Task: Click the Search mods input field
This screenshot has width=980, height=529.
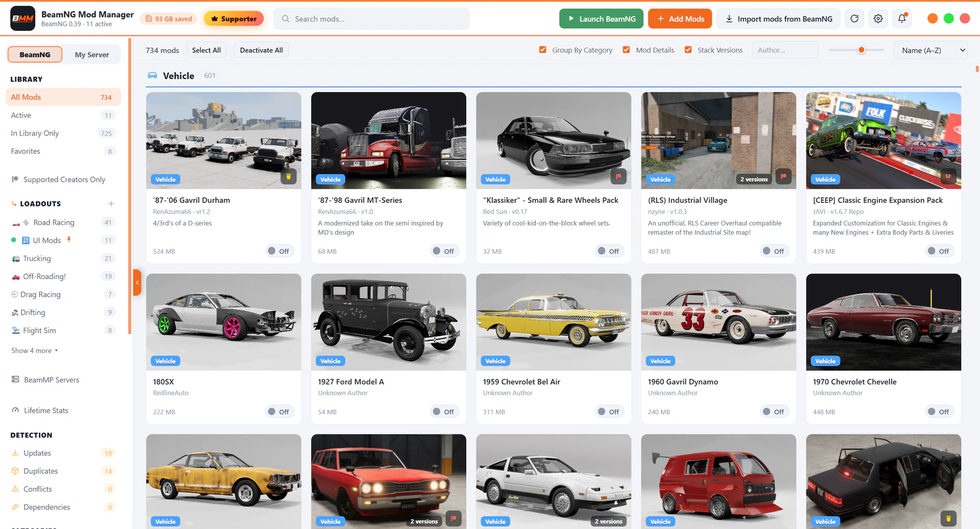Action: [x=372, y=19]
